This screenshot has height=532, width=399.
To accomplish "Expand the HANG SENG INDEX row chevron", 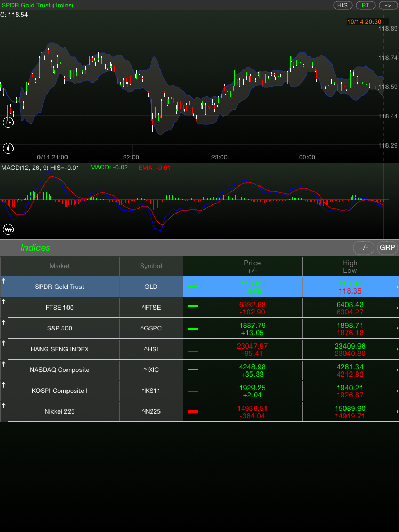I will click(397, 350).
